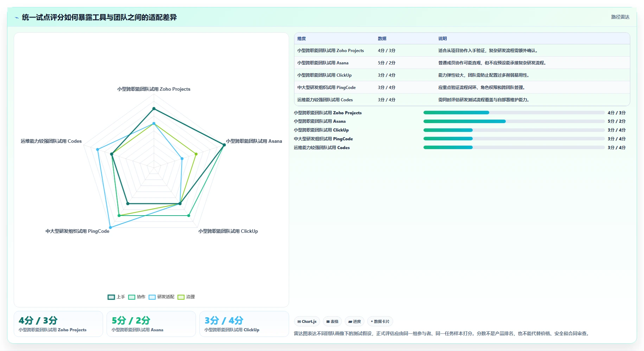Select the 进度 tag chip

354,321
